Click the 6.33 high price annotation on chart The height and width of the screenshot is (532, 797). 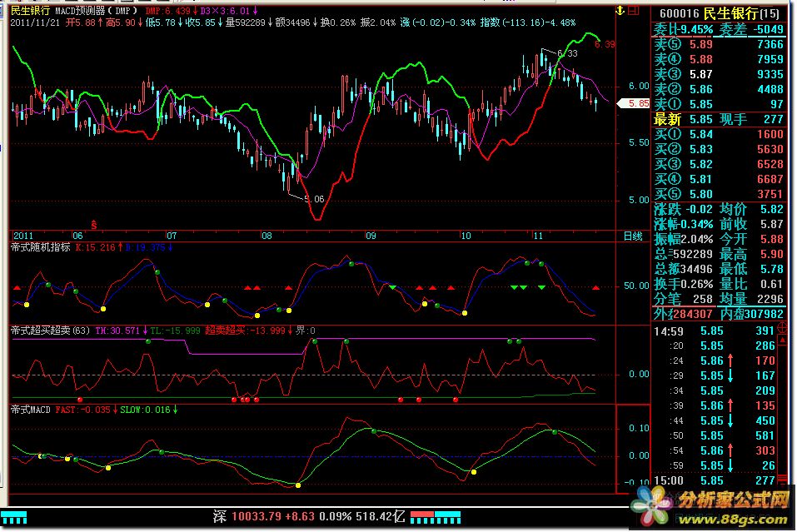coord(567,53)
